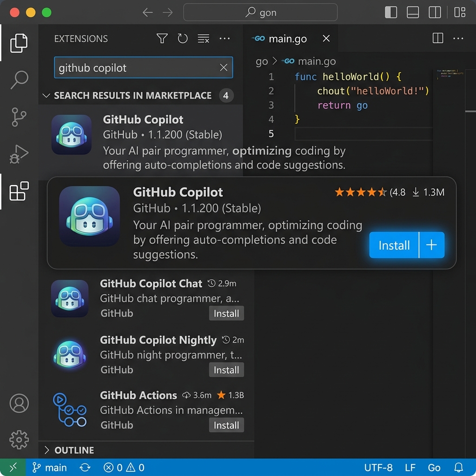Click the GitHub Copilot Chat robot icon

[x=70, y=299]
